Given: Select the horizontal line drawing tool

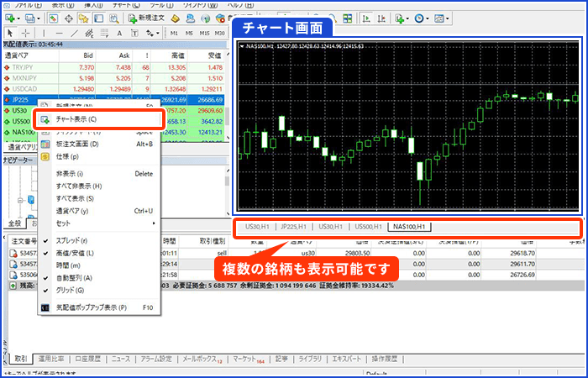Looking at the screenshot, I should tap(59, 33).
